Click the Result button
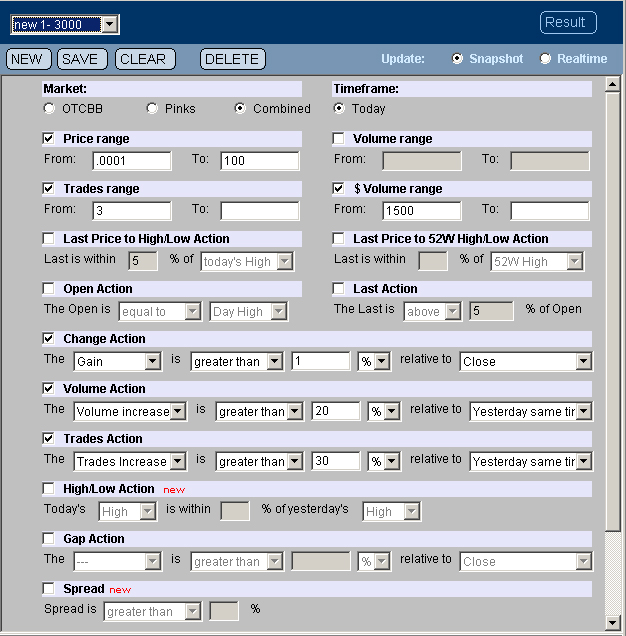The height and width of the screenshot is (636, 626). pyautogui.click(x=568, y=22)
